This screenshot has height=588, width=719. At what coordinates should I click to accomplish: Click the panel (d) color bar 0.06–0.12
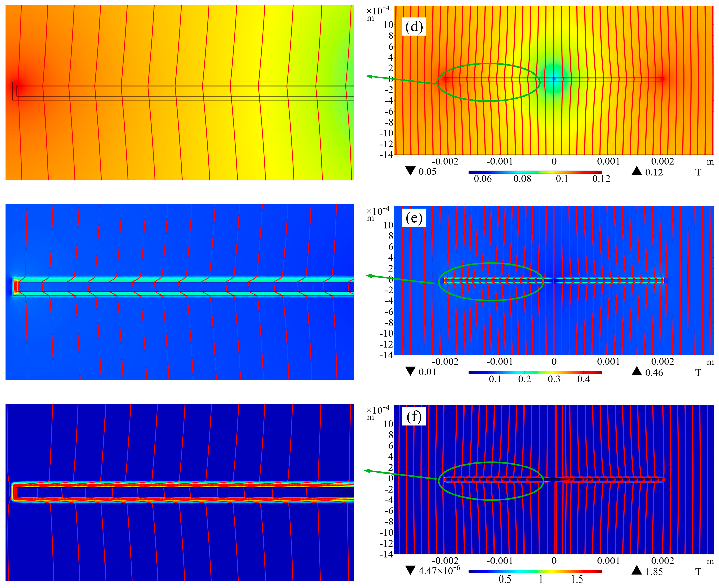(x=535, y=172)
